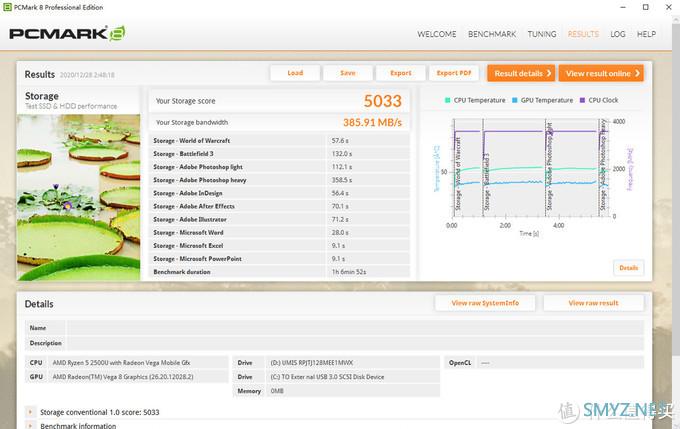Select Storage - World of Warcraft row
Screen dimensions: 680x429
pyautogui.click(x=280, y=141)
